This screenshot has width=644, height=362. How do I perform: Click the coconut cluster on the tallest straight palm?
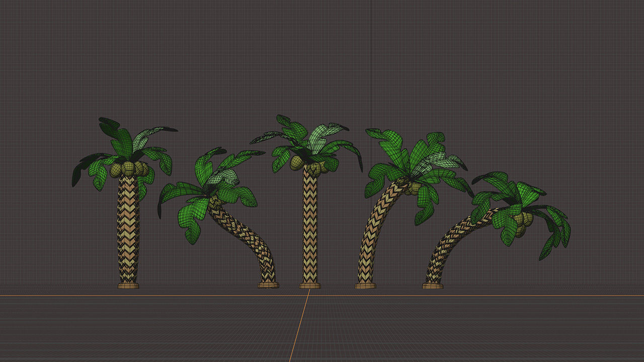tap(310, 165)
